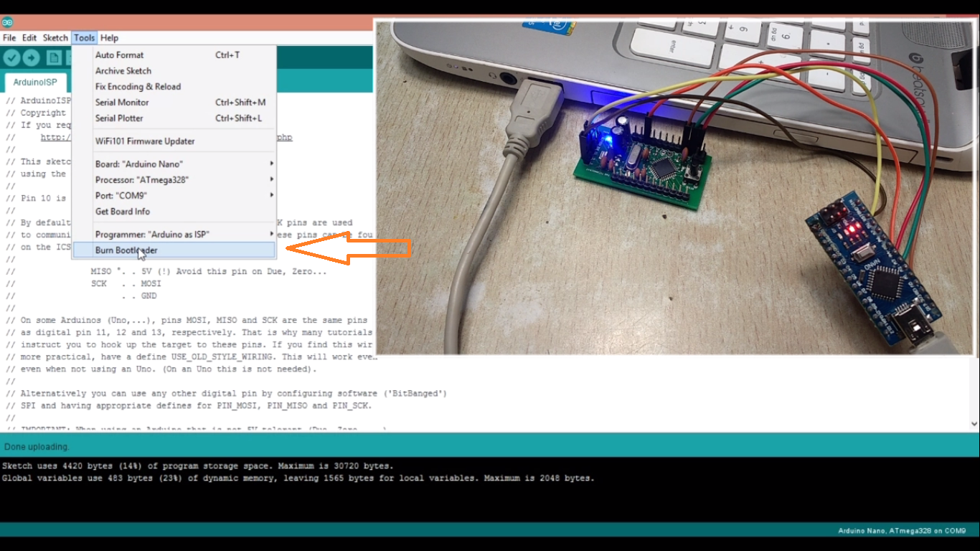Viewport: 980px width, 551px height.
Task: Open the File menu
Action: pos(9,37)
